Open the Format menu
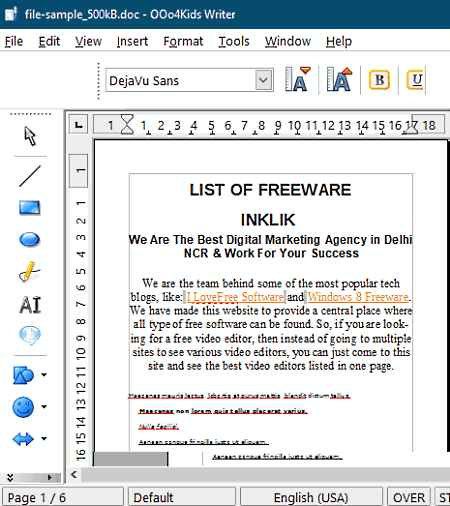450x506 pixels. 183,41
